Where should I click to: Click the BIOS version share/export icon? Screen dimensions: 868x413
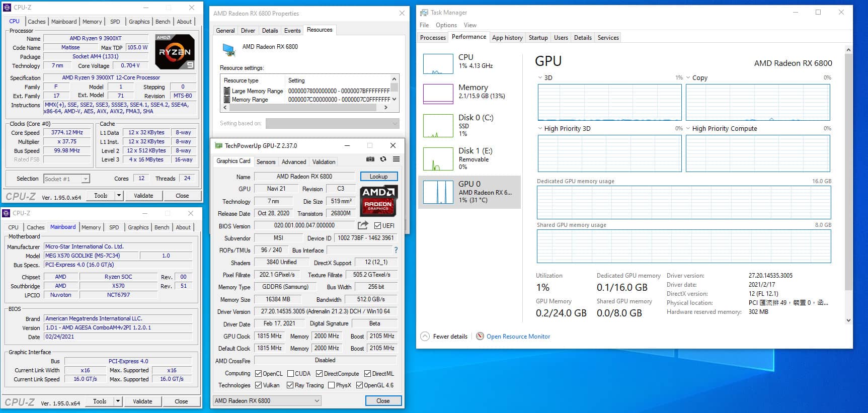click(363, 225)
